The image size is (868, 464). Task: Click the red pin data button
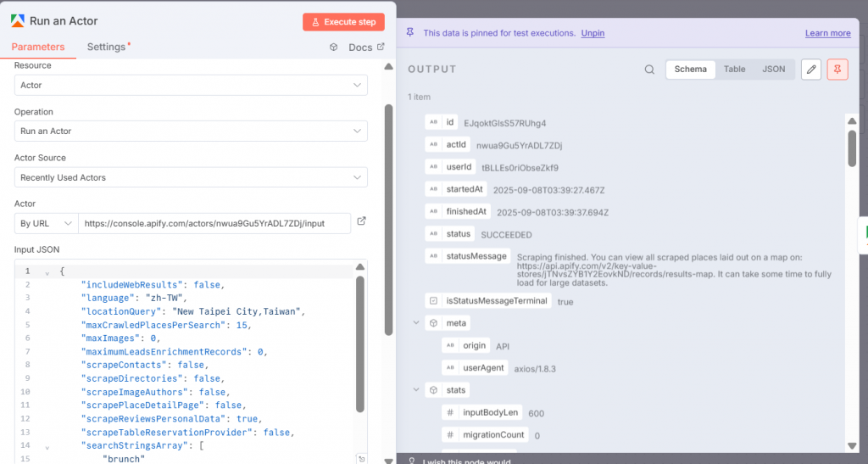tap(837, 70)
